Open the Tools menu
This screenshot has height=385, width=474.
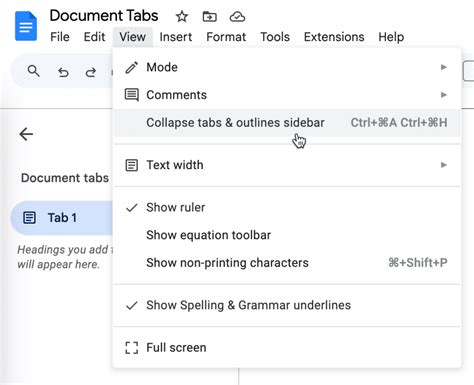(x=275, y=37)
